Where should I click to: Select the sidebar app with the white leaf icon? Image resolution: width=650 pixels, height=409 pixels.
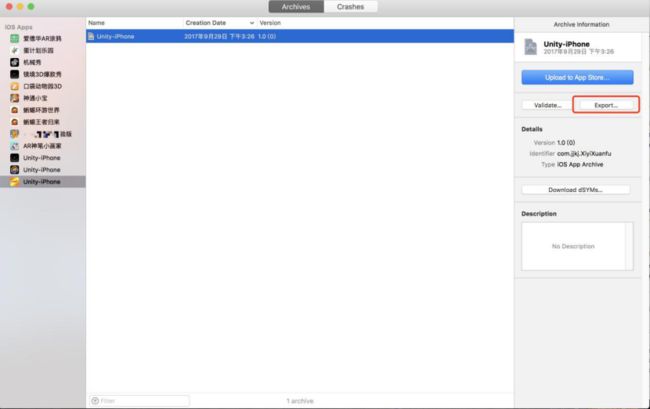click(43, 51)
